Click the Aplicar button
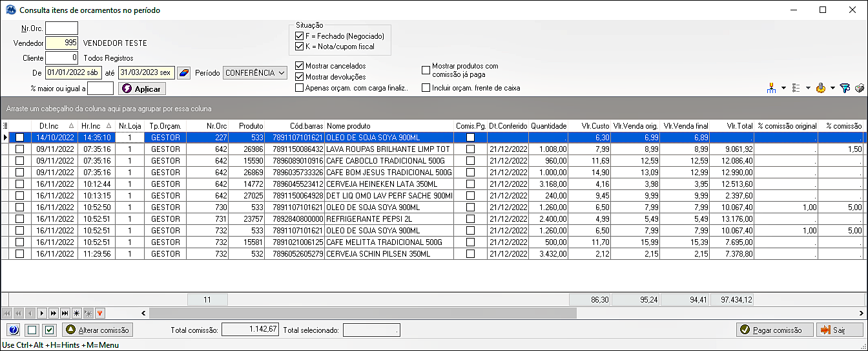This screenshot has width=868, height=351. click(x=142, y=89)
